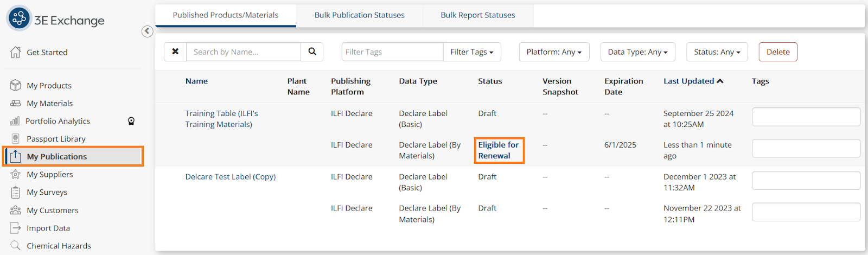Open My Customers in the sidebar
The width and height of the screenshot is (868, 255).
[x=53, y=210]
